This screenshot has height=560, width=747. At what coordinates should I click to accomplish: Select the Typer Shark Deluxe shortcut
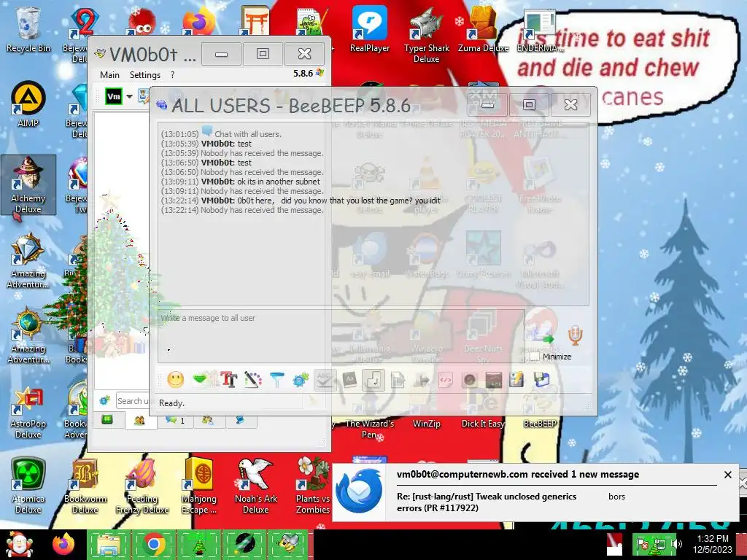[x=426, y=35]
